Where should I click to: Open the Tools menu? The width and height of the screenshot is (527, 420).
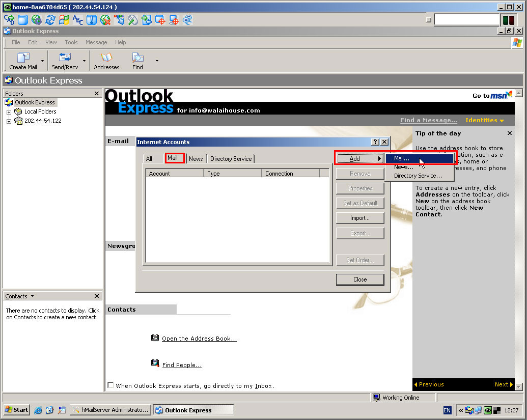click(71, 42)
